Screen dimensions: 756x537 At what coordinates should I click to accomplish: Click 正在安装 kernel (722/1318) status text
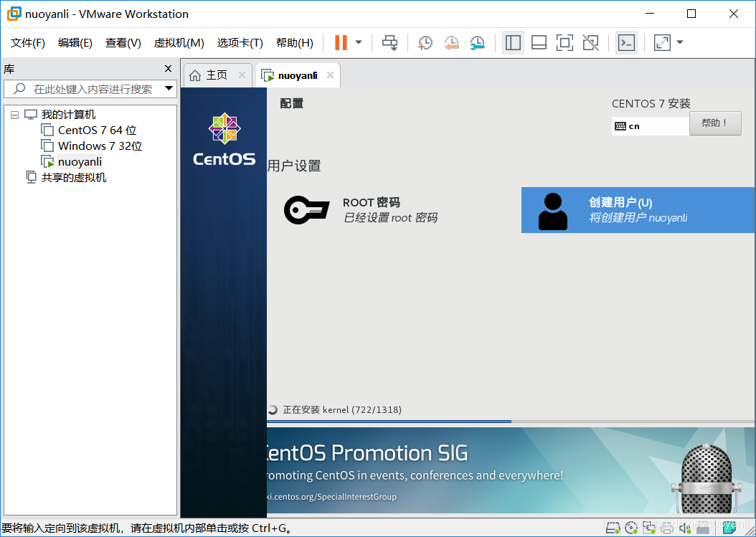(342, 409)
